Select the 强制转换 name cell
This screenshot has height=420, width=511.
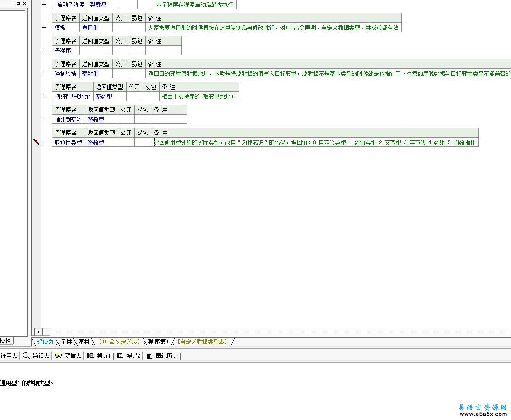pyautogui.click(x=66, y=73)
